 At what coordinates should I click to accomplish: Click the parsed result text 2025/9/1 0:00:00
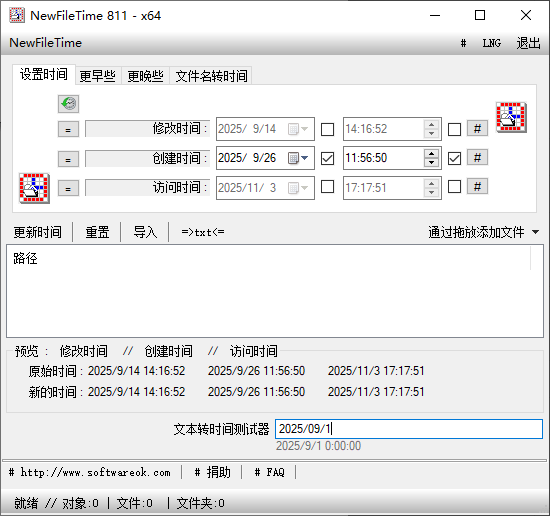tap(318, 446)
